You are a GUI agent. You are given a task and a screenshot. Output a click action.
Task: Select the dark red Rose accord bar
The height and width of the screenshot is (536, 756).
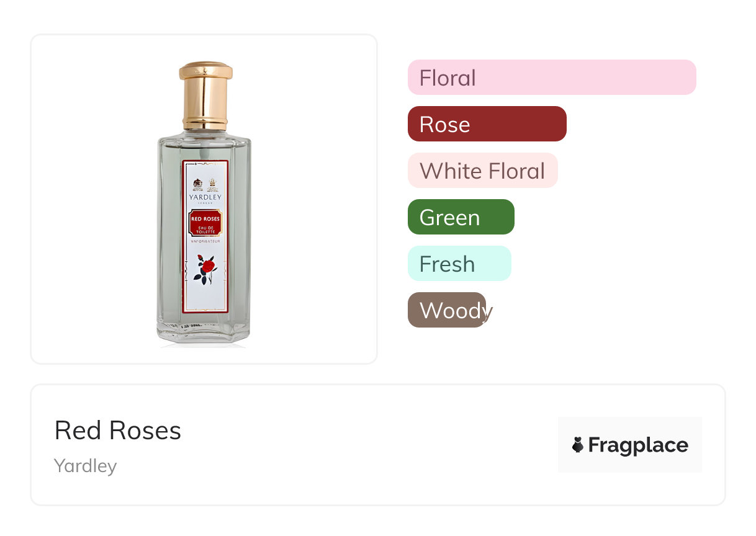tap(487, 124)
